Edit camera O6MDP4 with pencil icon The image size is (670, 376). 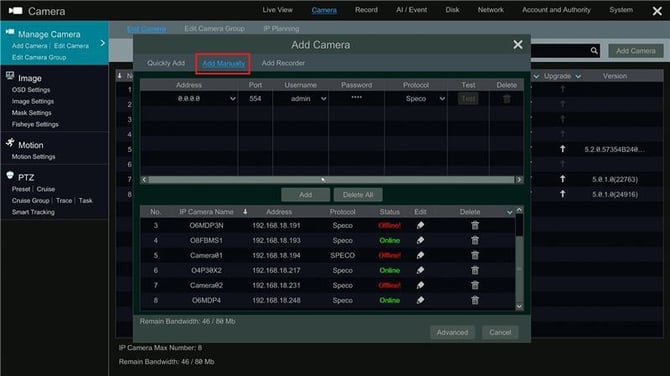(x=420, y=300)
